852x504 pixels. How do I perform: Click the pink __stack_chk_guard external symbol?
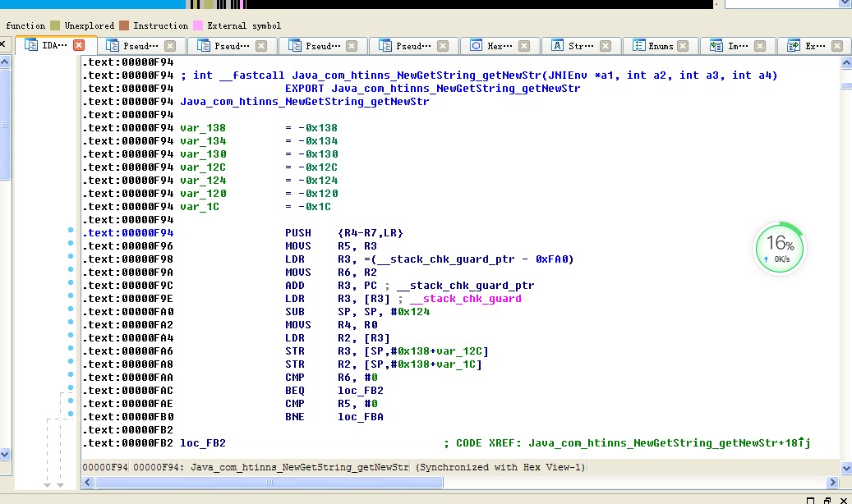466,299
